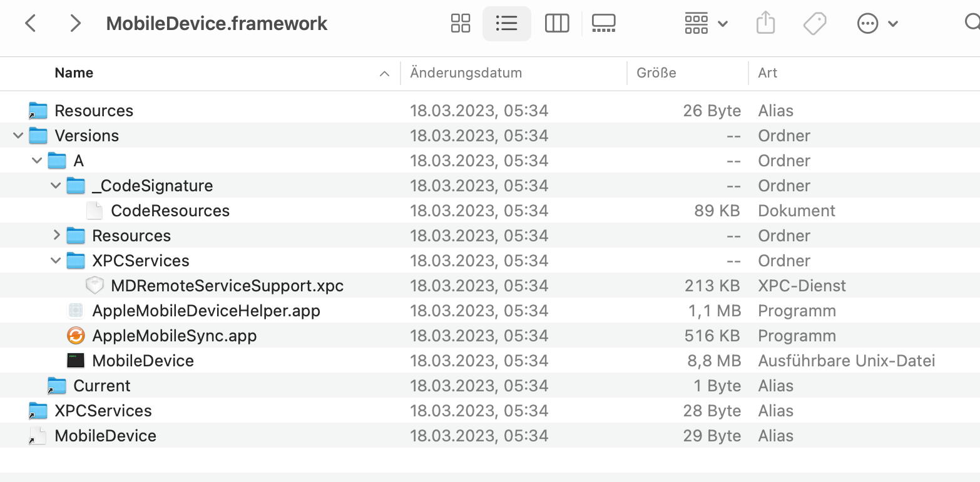980x482 pixels.
Task: Toggle the list view button
Action: 506,24
